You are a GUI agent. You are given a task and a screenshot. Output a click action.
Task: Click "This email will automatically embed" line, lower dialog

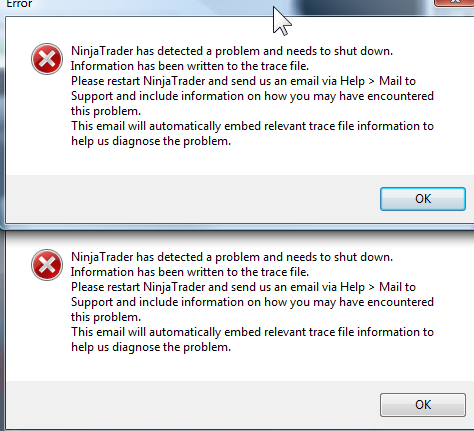(252, 332)
